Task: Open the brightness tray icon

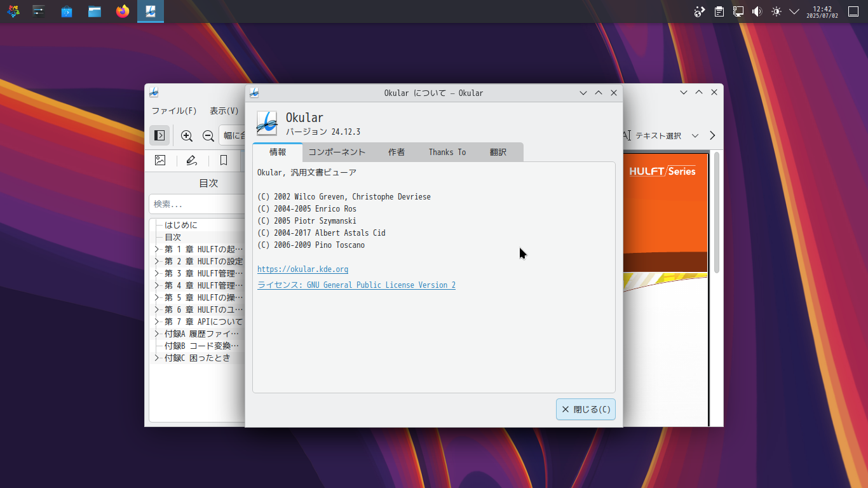Action: (x=776, y=11)
